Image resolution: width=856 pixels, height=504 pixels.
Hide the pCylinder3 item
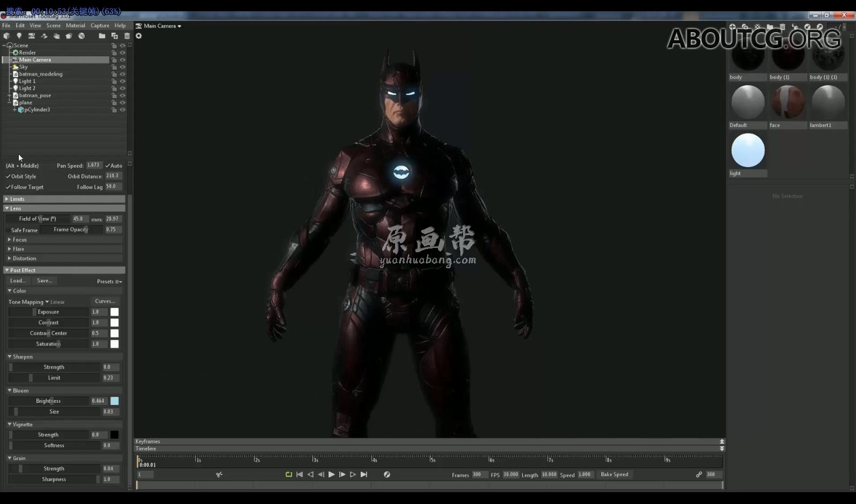coord(122,110)
